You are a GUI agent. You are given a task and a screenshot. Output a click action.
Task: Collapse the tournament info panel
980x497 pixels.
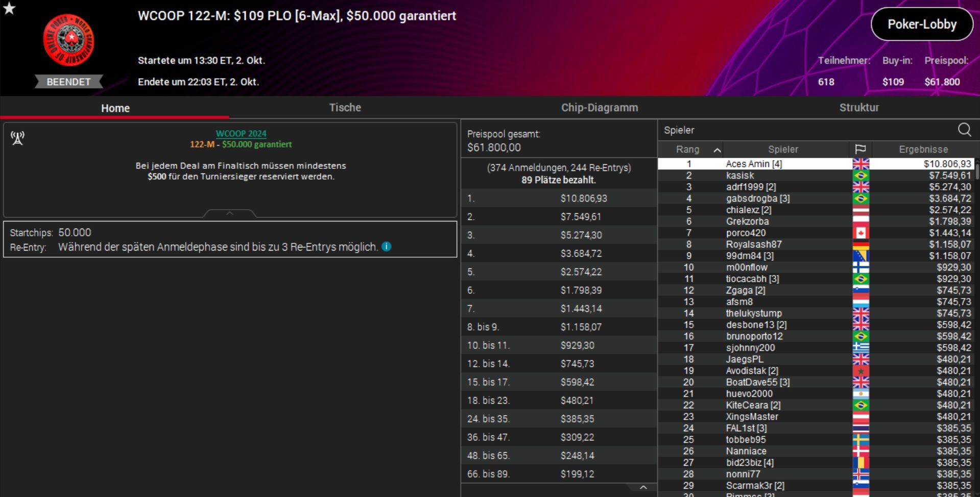(x=230, y=213)
